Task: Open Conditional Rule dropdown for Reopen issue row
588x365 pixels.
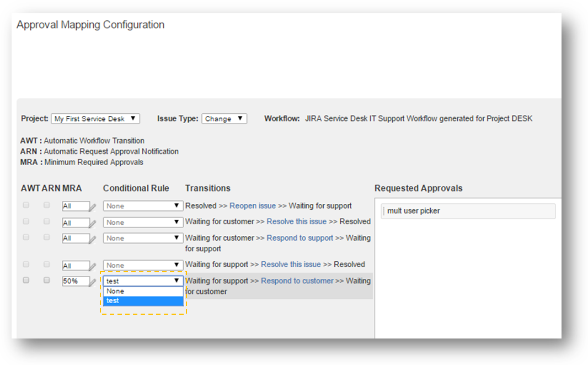Action: pos(143,206)
